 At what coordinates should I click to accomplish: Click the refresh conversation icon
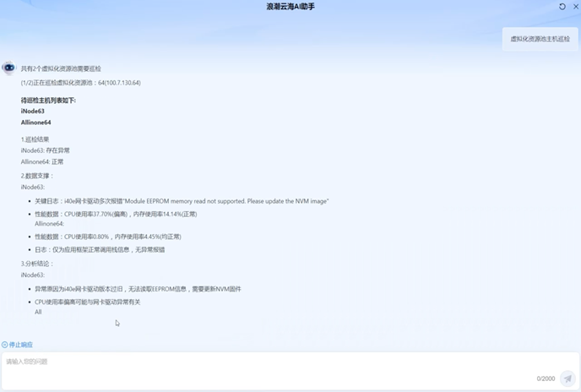[x=562, y=7]
